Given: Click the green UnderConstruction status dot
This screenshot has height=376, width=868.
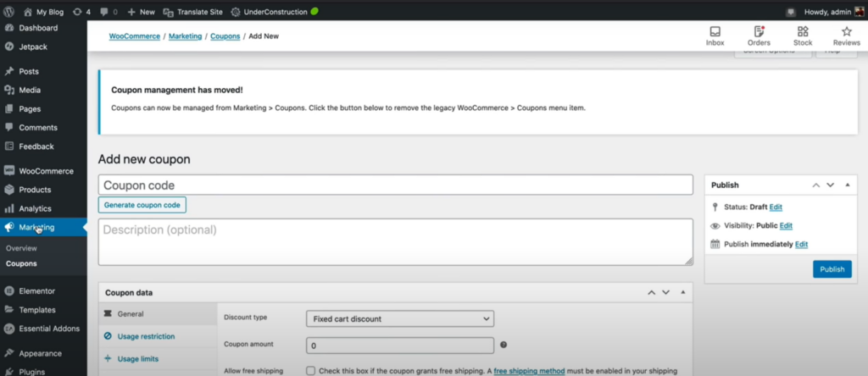Looking at the screenshot, I should pos(314,11).
